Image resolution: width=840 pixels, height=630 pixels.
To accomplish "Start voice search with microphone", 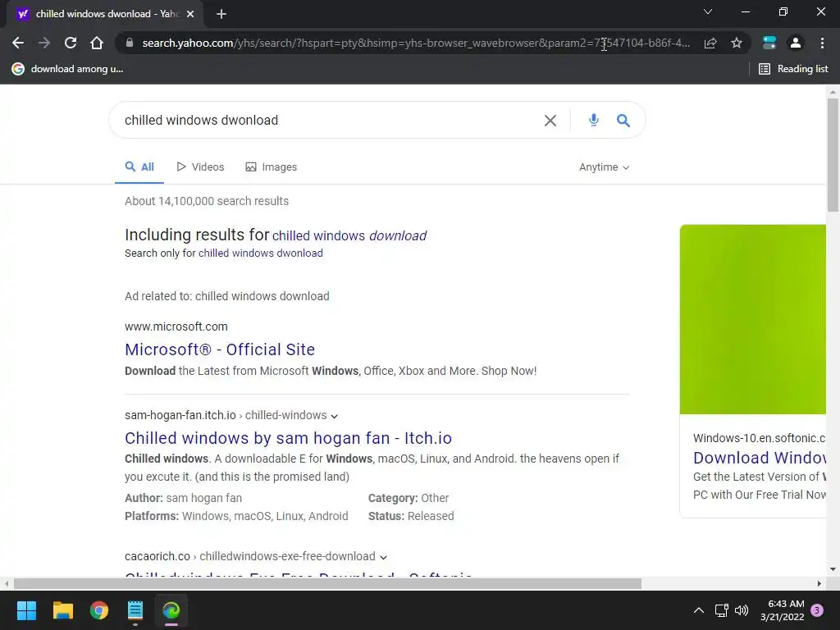I will 594,120.
